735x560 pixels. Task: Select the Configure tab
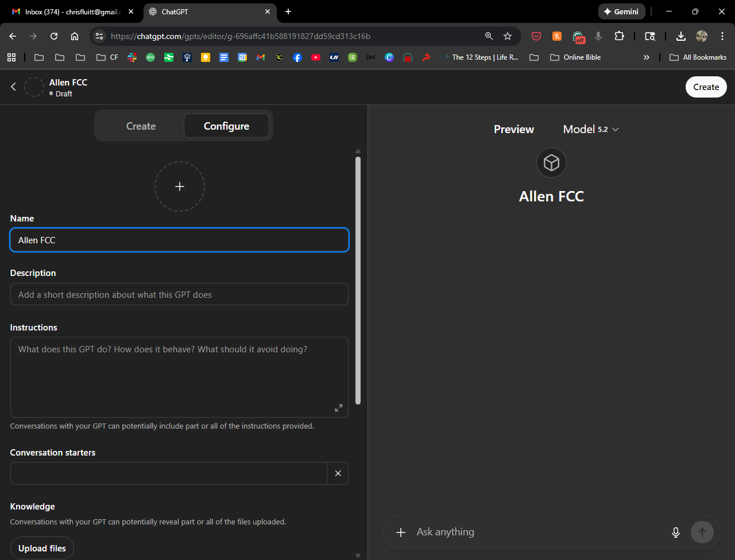[x=226, y=126]
